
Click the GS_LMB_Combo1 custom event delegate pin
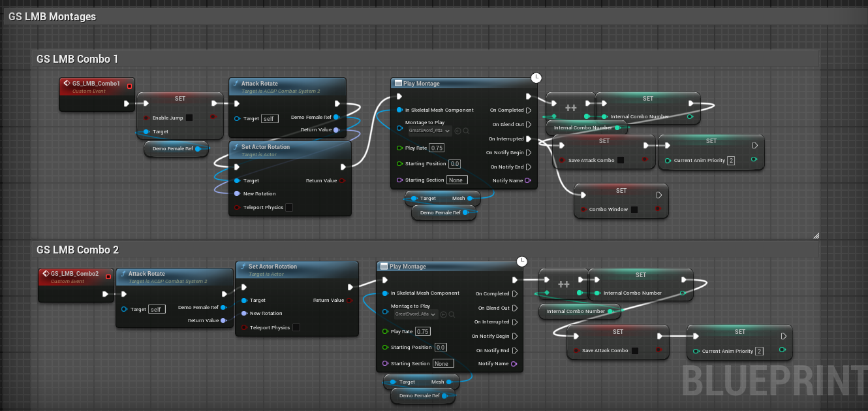[x=129, y=86]
